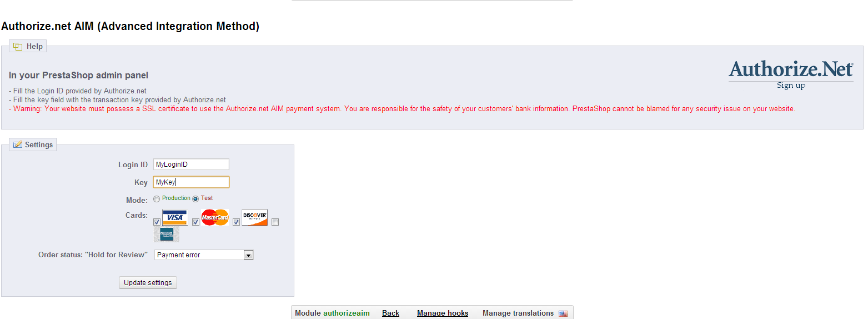The height and width of the screenshot is (319, 868).
Task: Open the Manage hooks link
Action: [443, 313]
